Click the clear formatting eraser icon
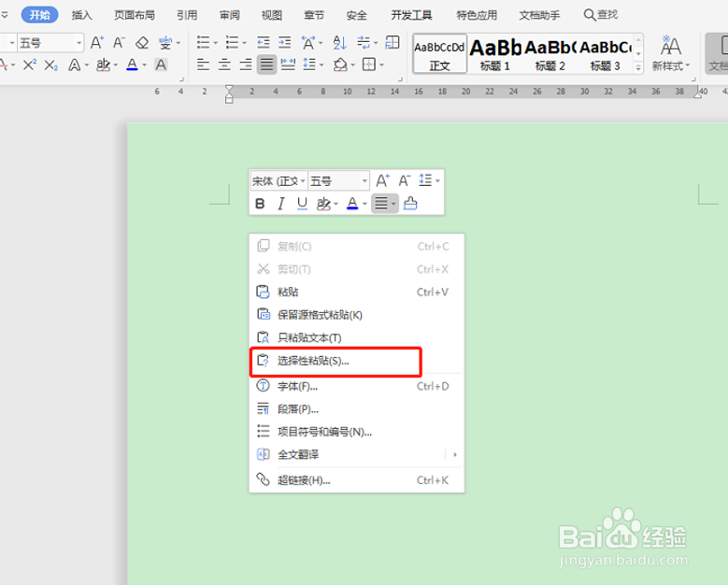This screenshot has width=728, height=585. tap(142, 43)
